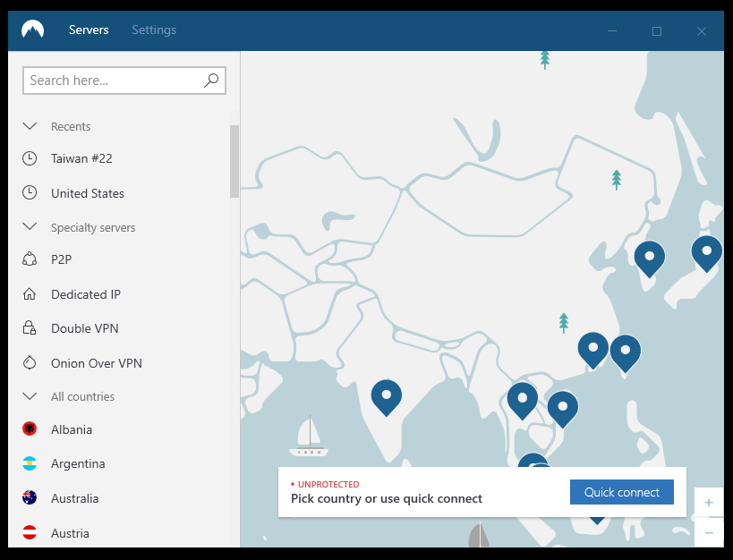Click the Onion Over VPN icon

[x=30, y=362]
